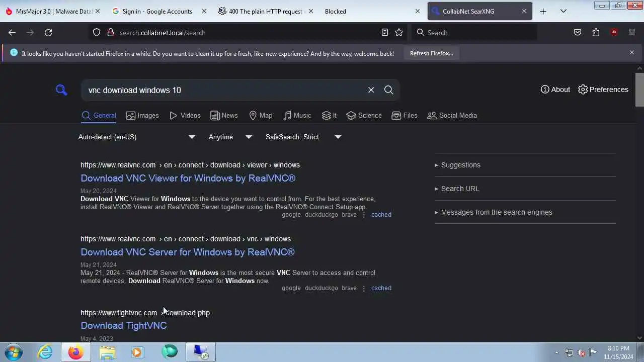Image resolution: width=644 pixels, height=362 pixels.
Task: Launch Internet Explorer from taskbar
Action: [45, 352]
